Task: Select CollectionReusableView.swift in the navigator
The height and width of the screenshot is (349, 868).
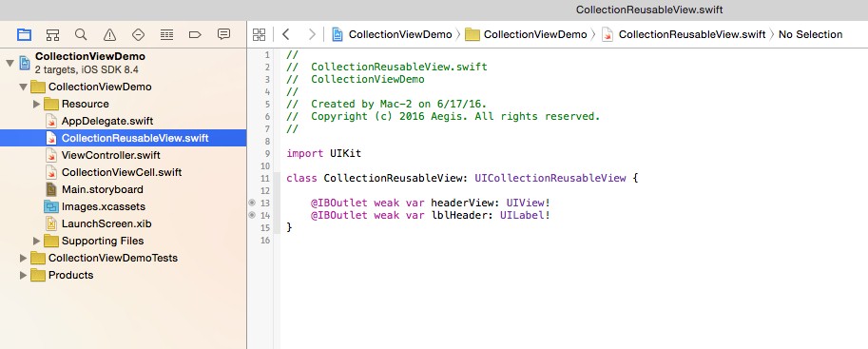Action: 123,138
